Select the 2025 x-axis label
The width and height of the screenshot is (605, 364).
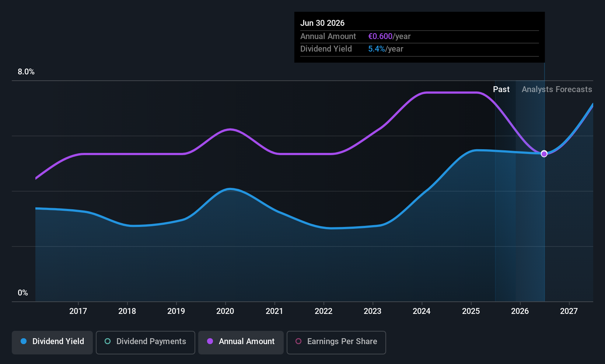pos(471,311)
